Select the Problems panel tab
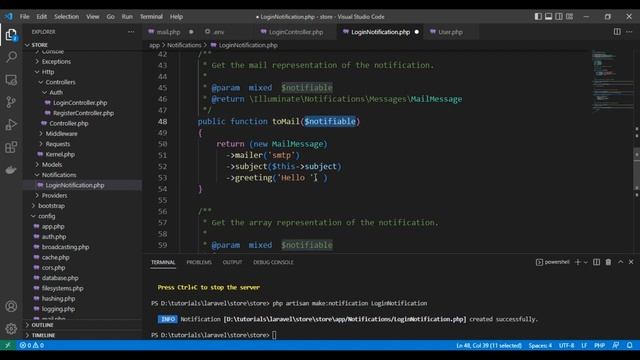The image size is (640, 360). (x=199, y=262)
